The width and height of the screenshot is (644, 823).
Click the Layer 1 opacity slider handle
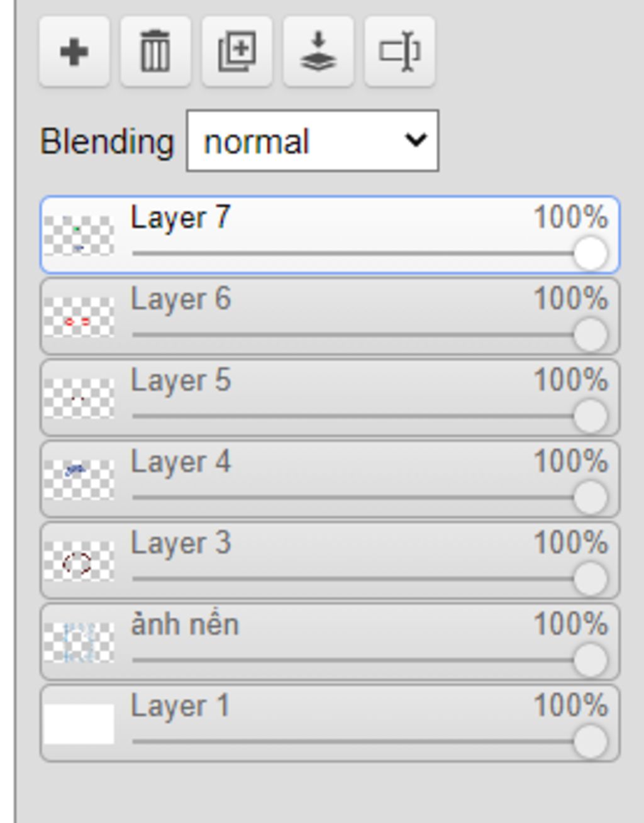(591, 741)
